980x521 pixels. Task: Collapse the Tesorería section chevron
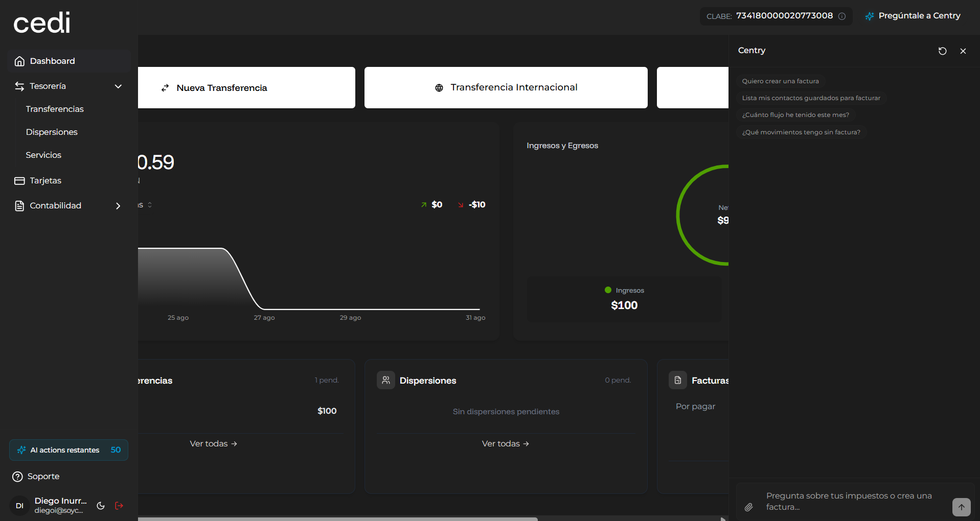(118, 86)
